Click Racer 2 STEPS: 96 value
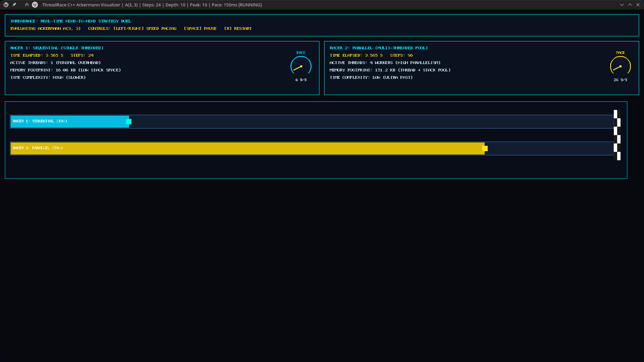 tap(401, 55)
